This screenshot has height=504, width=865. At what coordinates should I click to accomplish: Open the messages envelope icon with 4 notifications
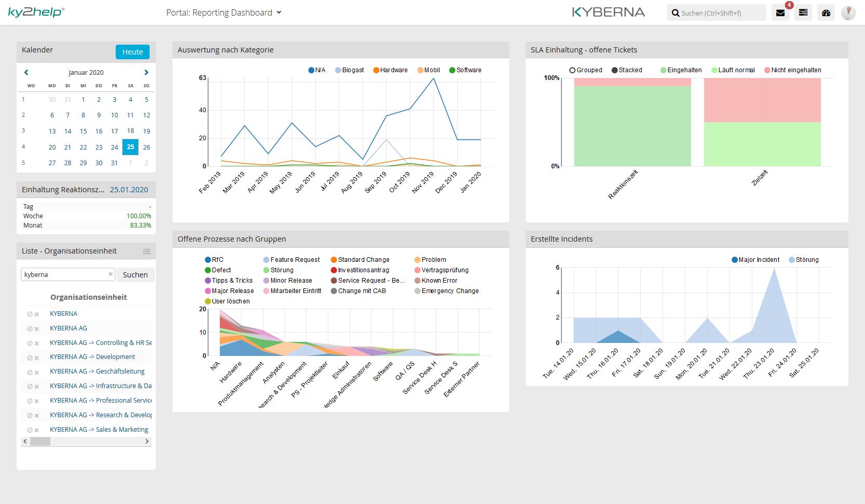(780, 12)
